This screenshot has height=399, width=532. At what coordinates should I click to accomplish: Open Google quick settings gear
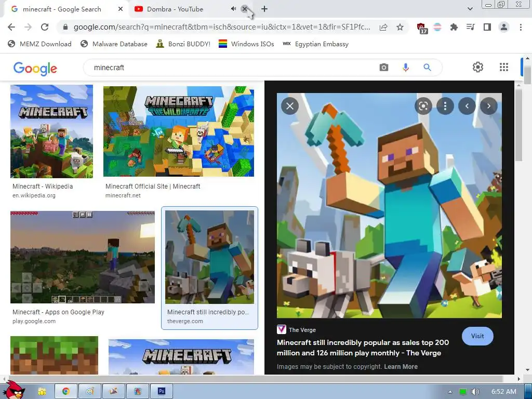tap(478, 67)
